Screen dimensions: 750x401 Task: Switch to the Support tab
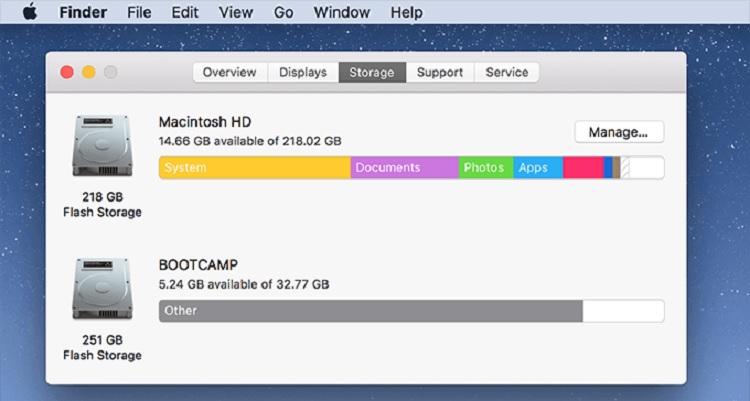(440, 72)
